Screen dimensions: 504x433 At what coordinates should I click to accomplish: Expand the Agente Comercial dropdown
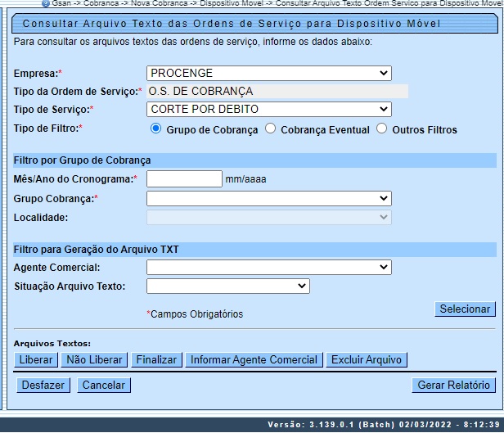[268, 267]
